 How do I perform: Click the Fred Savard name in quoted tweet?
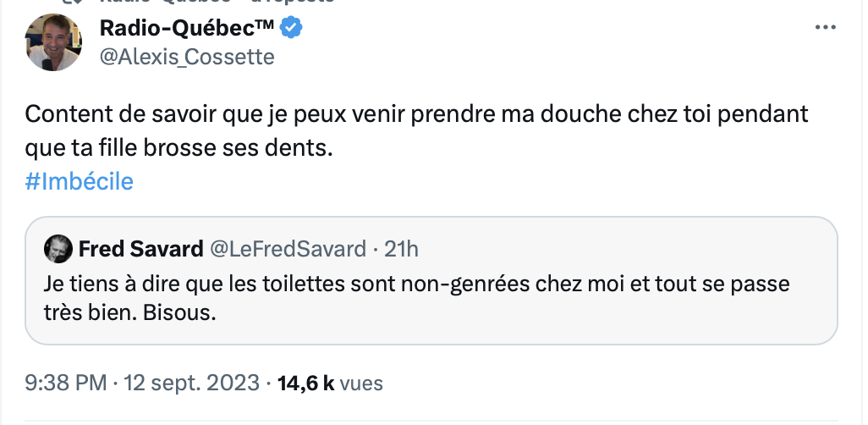[x=140, y=249]
